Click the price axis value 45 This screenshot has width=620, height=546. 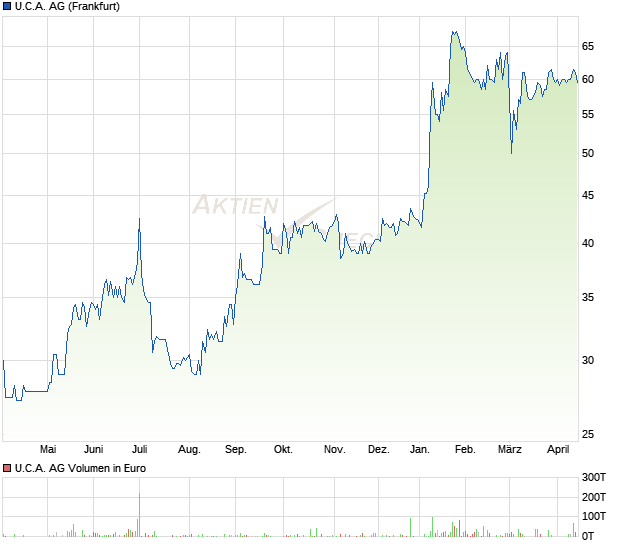[588, 195]
